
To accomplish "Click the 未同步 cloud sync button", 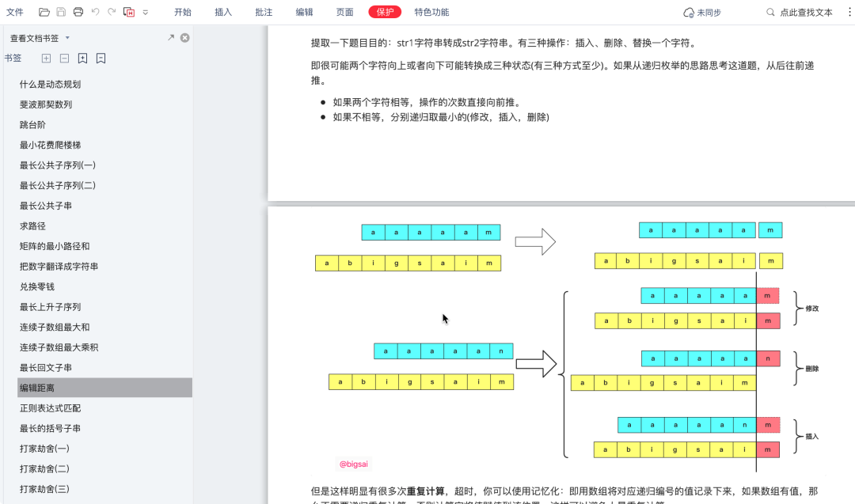I will coord(702,13).
